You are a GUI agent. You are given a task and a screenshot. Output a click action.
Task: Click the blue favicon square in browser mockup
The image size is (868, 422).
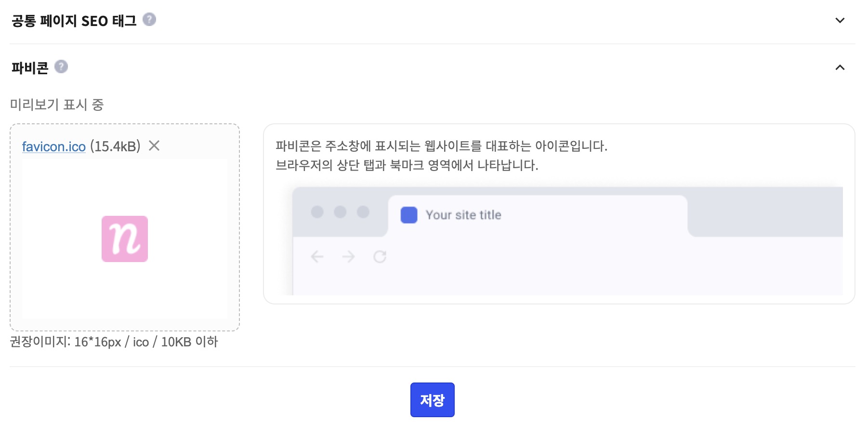point(409,215)
